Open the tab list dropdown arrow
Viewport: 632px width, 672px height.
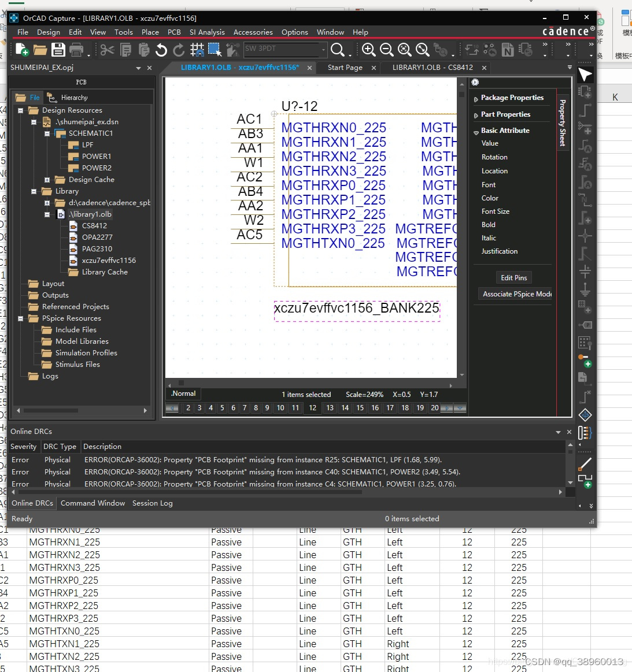pyautogui.click(x=570, y=67)
